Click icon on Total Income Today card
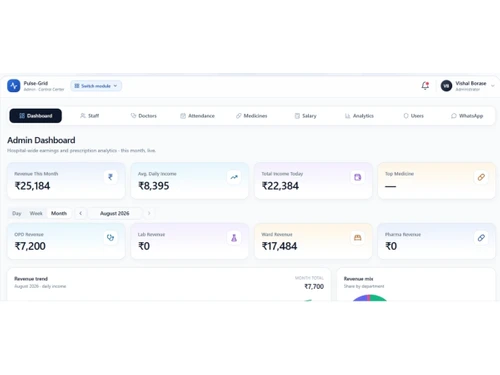Screen dimensions: 500x375 tap(358, 177)
